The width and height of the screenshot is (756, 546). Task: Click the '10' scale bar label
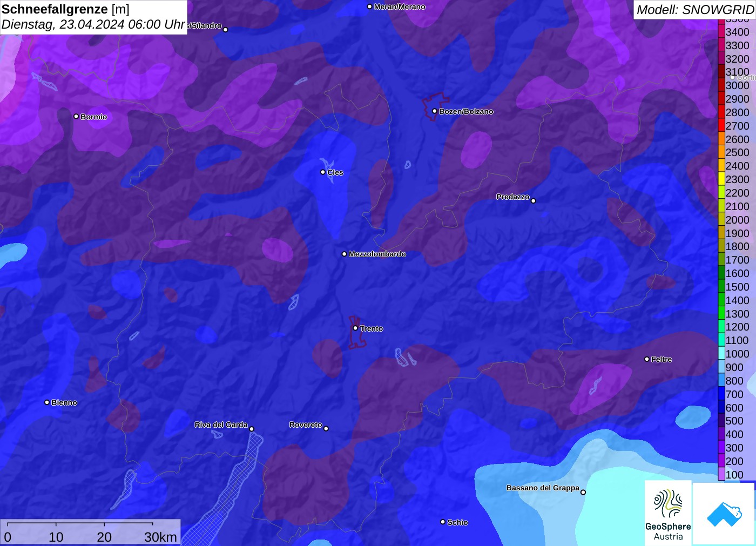point(56,537)
